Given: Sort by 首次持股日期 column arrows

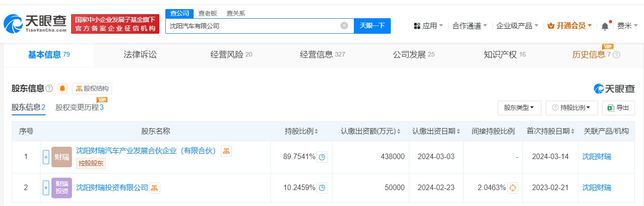Looking at the screenshot, I should click(x=572, y=132).
